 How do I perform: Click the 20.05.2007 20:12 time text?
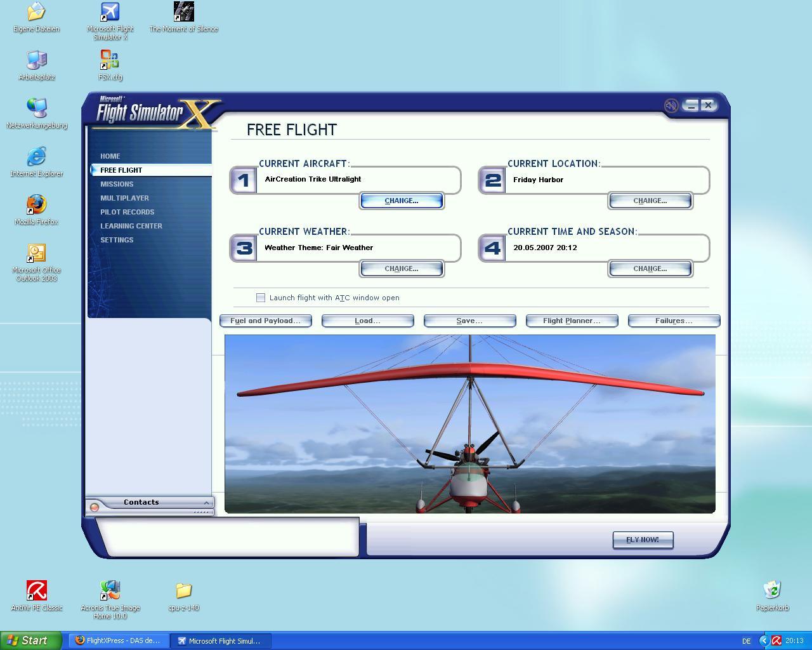[x=545, y=248]
